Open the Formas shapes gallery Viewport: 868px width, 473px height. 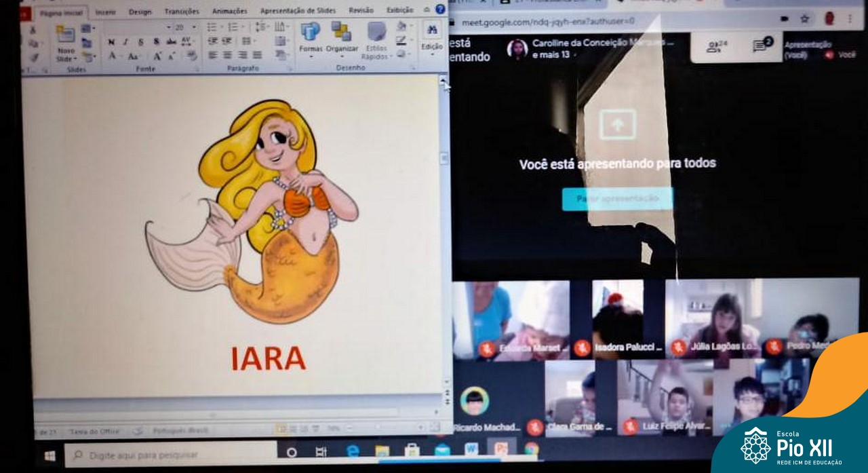coord(311,39)
